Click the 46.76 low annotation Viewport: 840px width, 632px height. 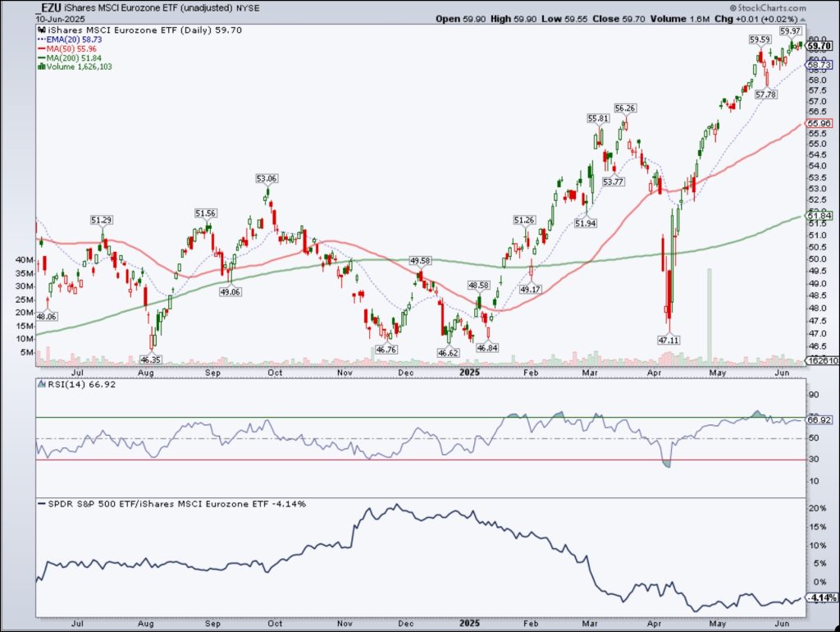(386, 350)
